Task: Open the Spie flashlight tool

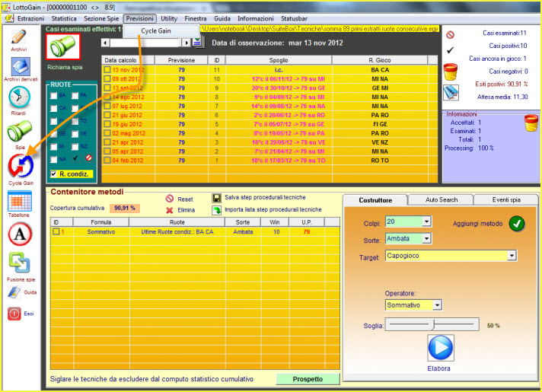Action: tap(19, 131)
